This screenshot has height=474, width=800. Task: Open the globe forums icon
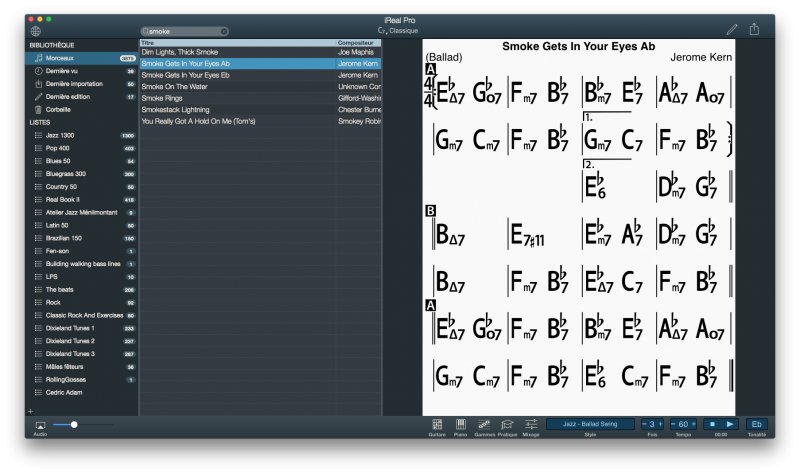pos(36,31)
